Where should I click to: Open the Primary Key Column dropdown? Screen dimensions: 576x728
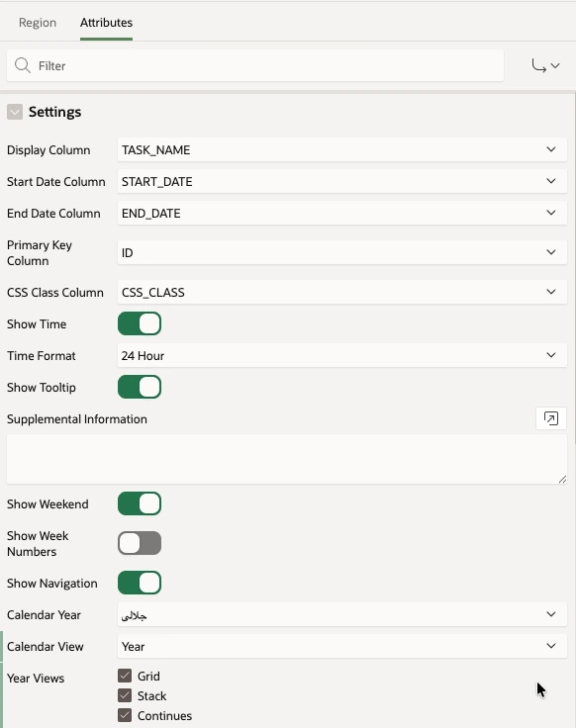click(x=341, y=252)
